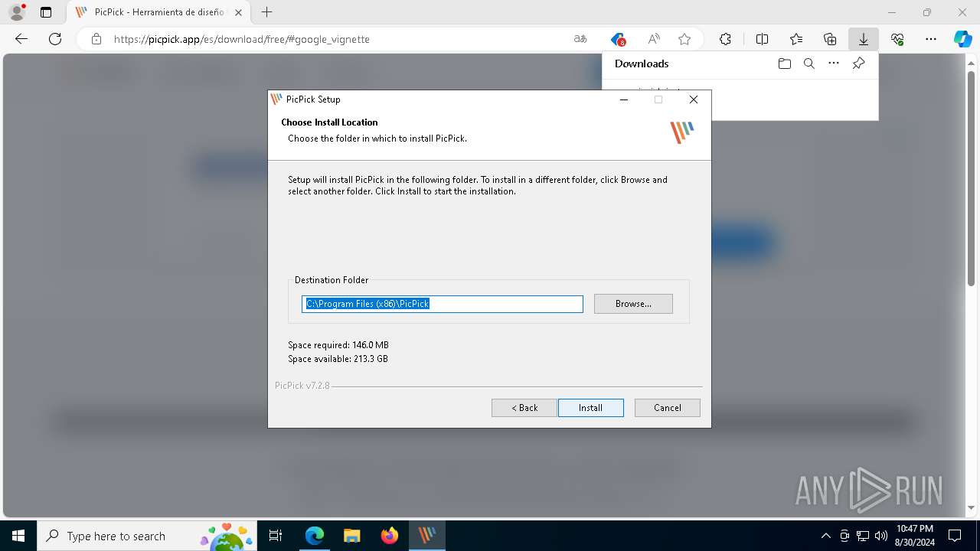Click the PicPick logo in setup header

(x=682, y=132)
